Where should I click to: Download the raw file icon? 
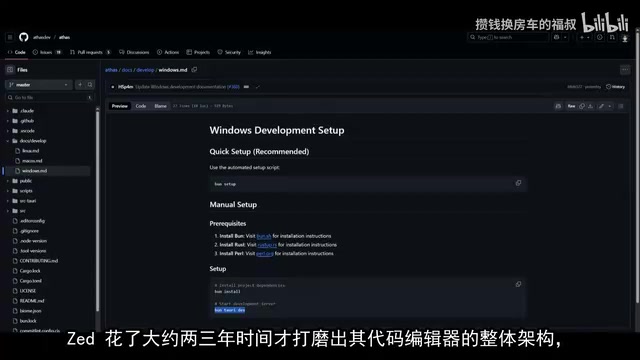(x=590, y=106)
